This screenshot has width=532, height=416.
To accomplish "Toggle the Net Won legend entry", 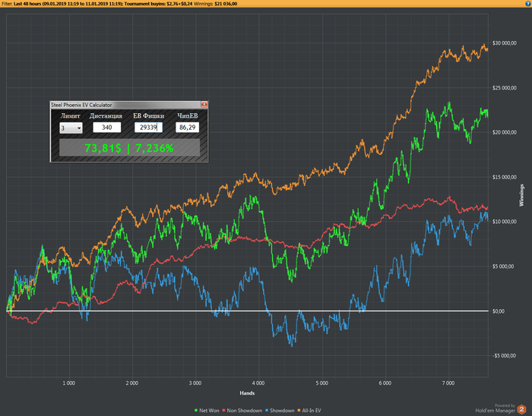I will (207, 410).
